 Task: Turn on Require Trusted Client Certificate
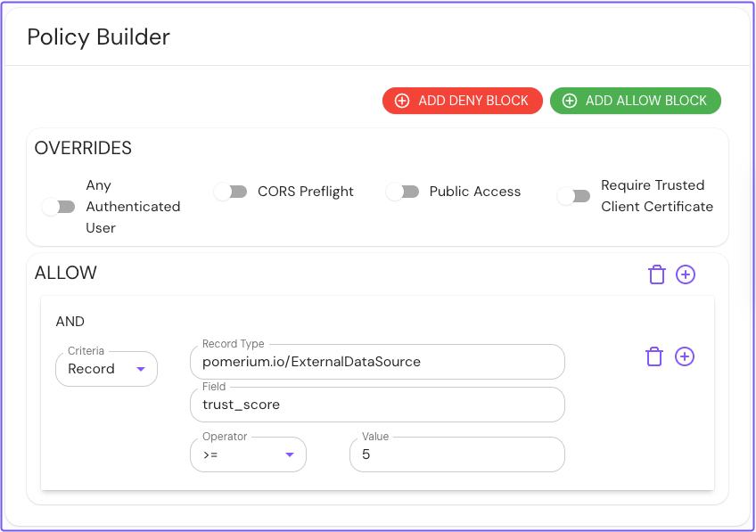pyautogui.click(x=574, y=195)
